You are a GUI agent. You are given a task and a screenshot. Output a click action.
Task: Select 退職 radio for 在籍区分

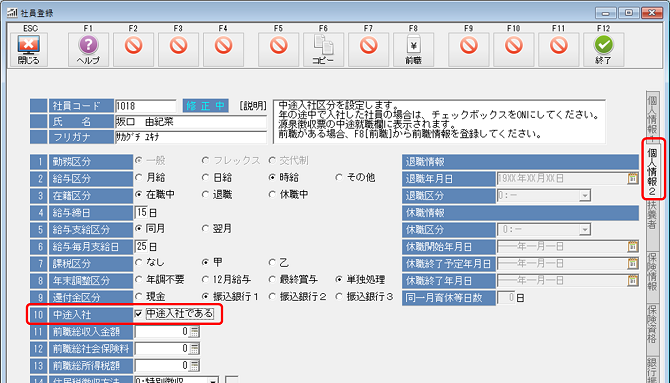tap(205, 194)
